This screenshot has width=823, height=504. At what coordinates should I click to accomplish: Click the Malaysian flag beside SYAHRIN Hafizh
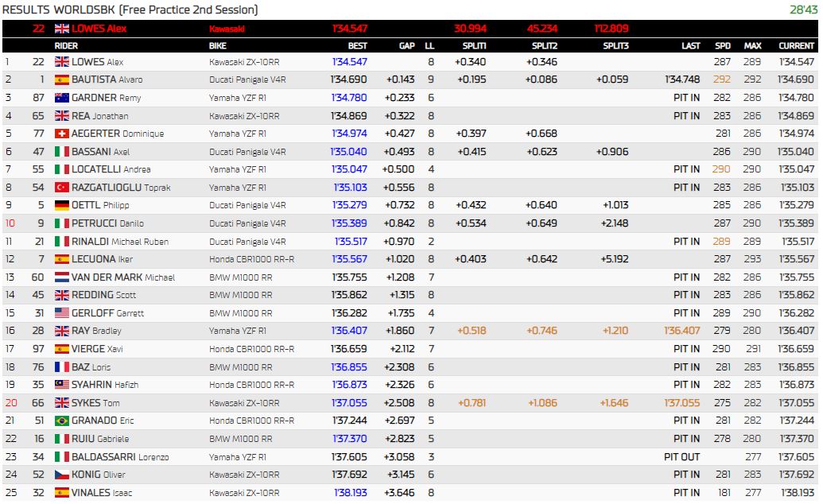click(62, 385)
